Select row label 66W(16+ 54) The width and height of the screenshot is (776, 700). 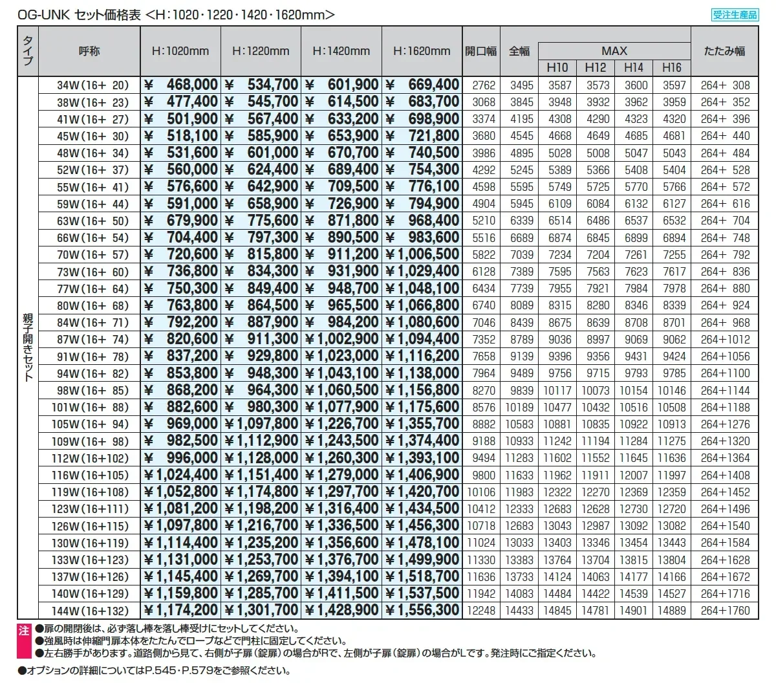pos(92,237)
